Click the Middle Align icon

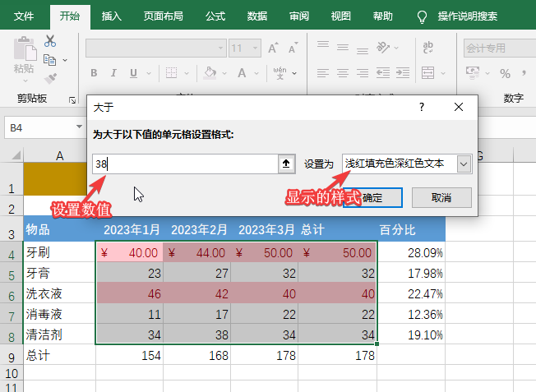[343, 47]
